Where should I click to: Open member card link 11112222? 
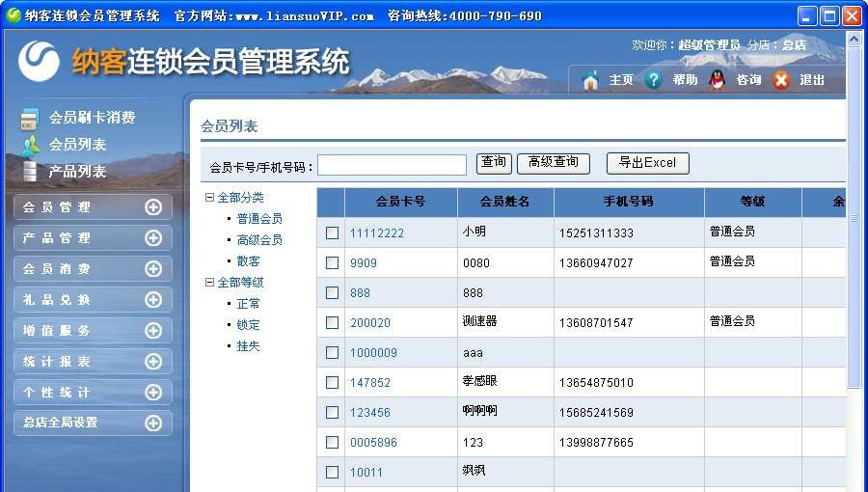pyautogui.click(x=377, y=233)
